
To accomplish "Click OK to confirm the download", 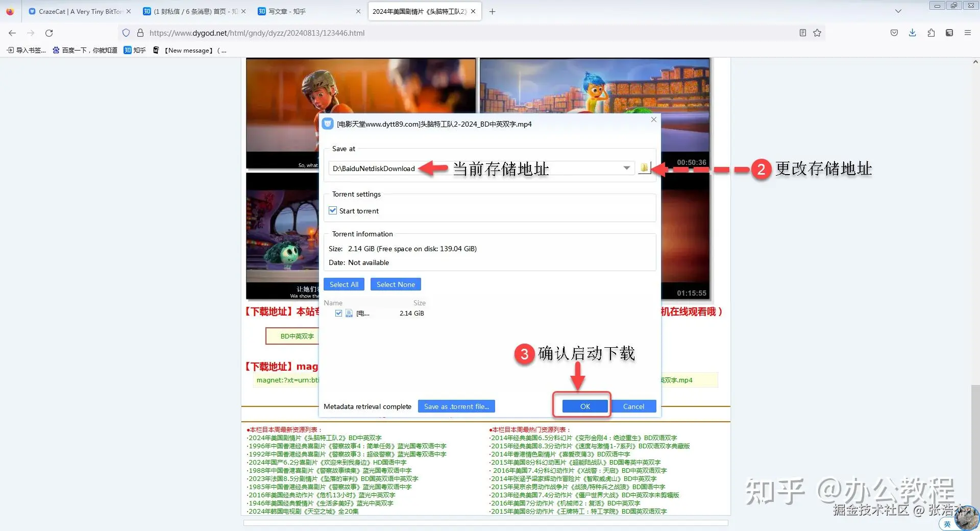I will coord(583,406).
